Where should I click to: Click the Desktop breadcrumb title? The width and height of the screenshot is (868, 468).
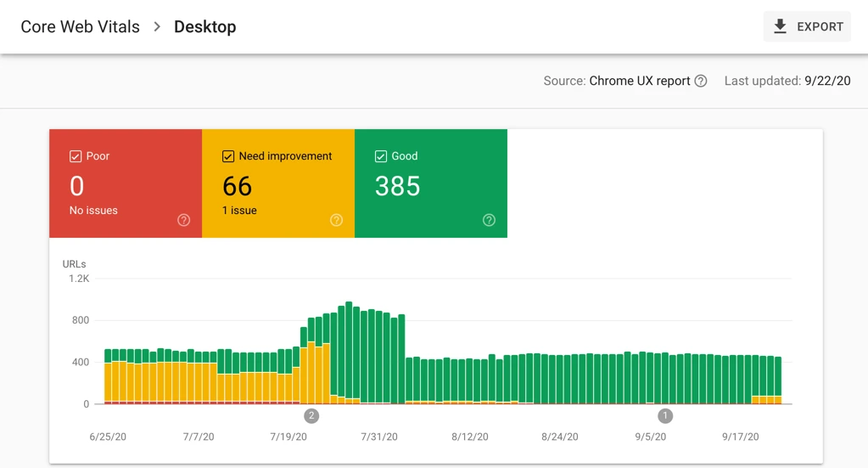[204, 26]
